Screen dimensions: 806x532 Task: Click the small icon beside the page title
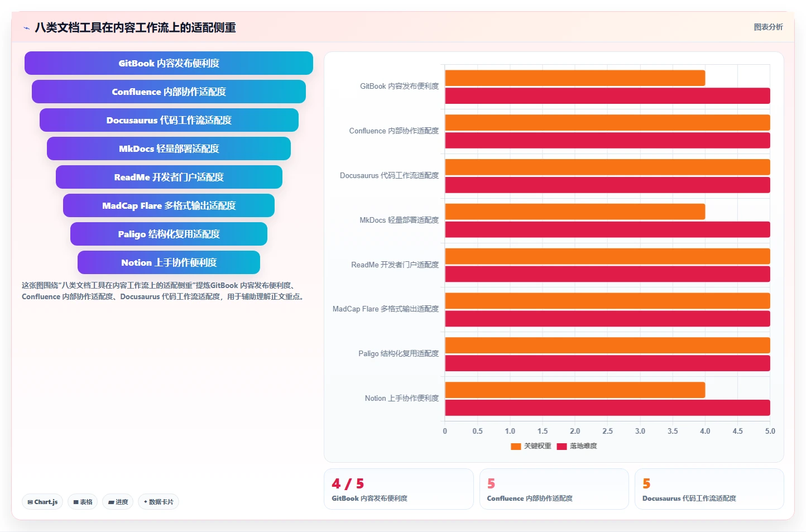(26, 28)
